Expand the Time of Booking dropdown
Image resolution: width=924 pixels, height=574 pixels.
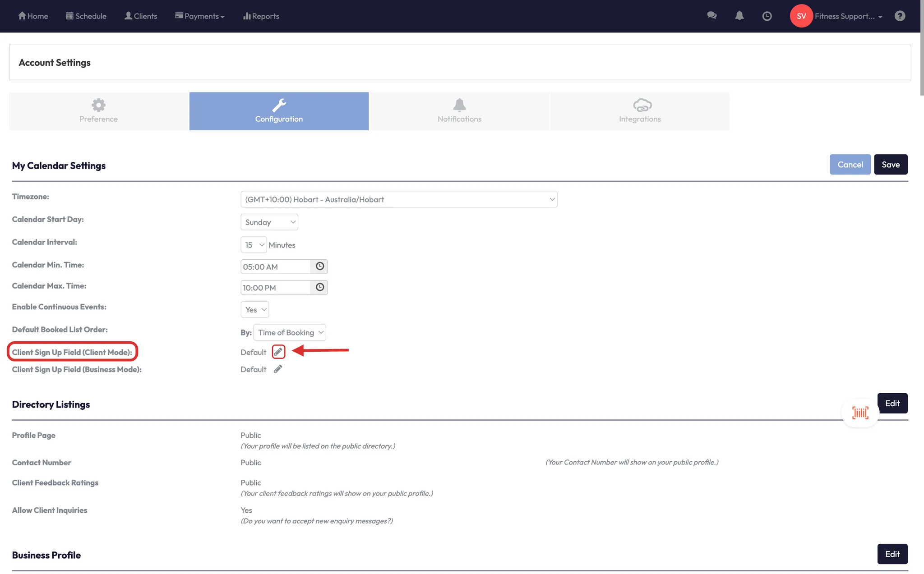tap(290, 333)
